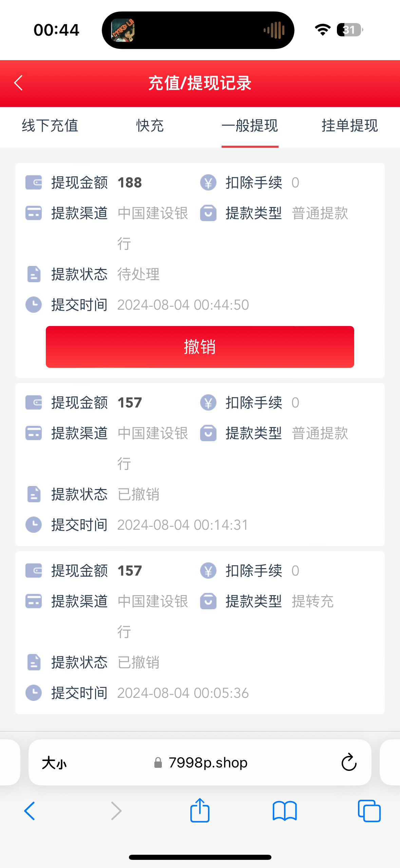This screenshot has width=400, height=868.
Task: Open the 快充 tab
Action: [150, 126]
